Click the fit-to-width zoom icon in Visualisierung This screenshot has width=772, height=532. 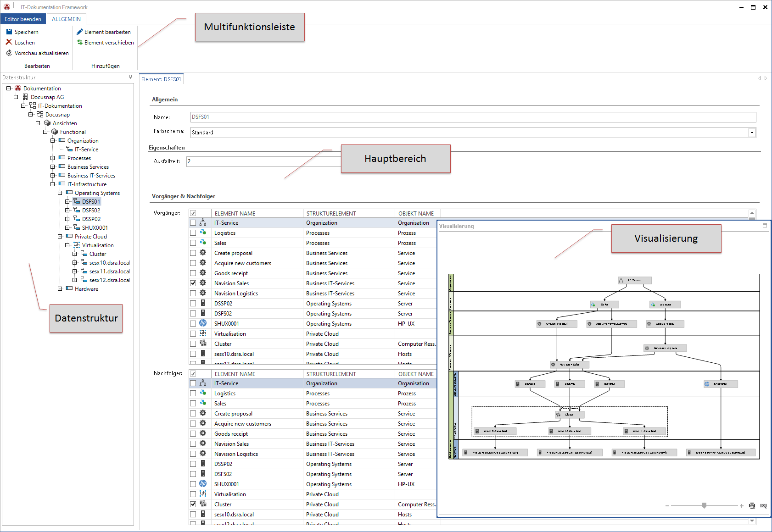point(763,506)
